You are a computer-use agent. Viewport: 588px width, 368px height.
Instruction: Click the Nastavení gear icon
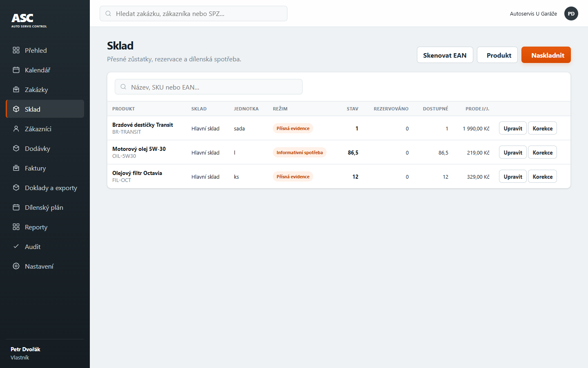(x=16, y=266)
